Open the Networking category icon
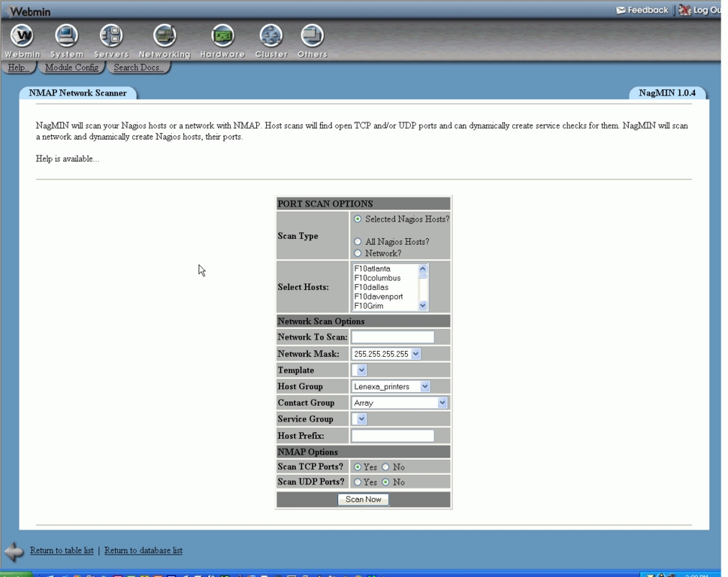The height and width of the screenshot is (577, 728). point(165,36)
